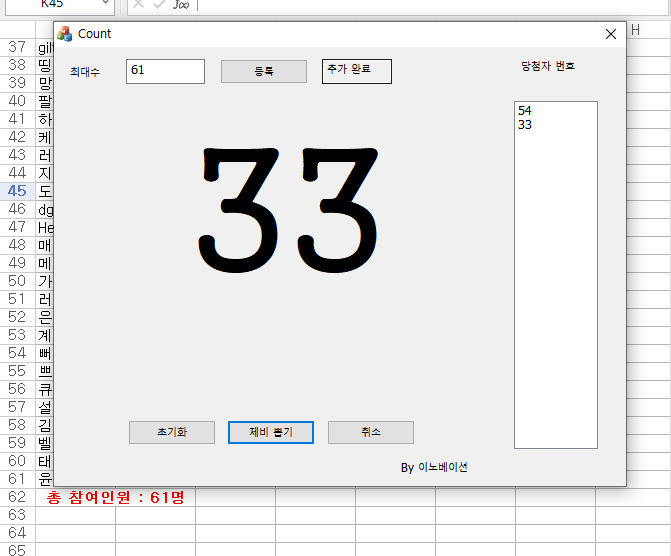Select 33 in the winner list
671x556 pixels.
point(525,125)
